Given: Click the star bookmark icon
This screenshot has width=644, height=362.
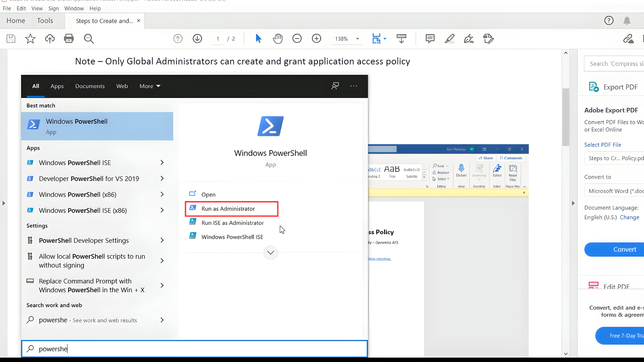Looking at the screenshot, I should point(30,39).
